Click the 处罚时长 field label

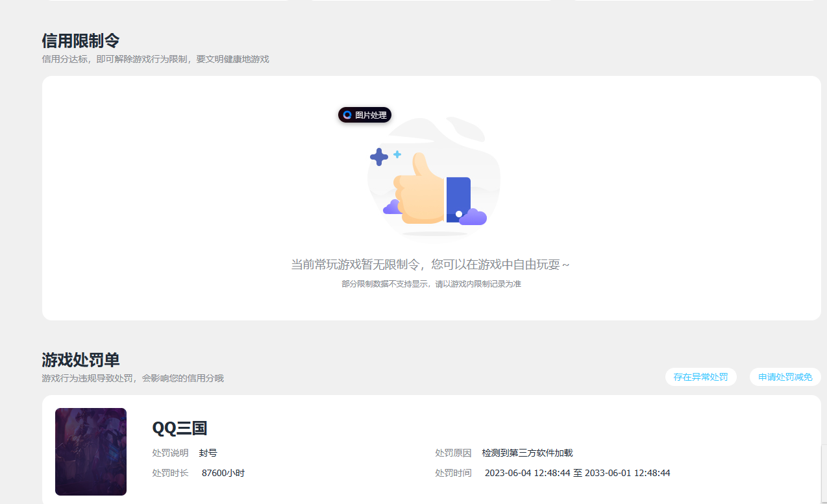170,473
